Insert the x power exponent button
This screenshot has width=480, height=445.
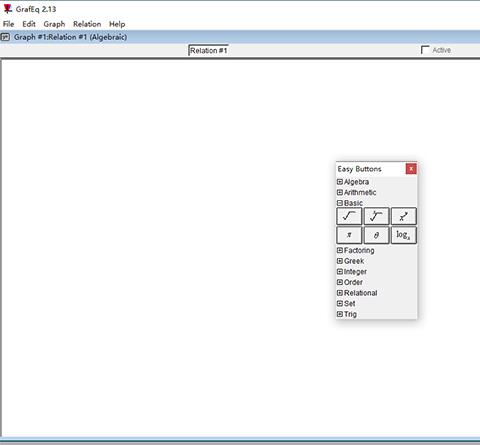(x=403, y=216)
